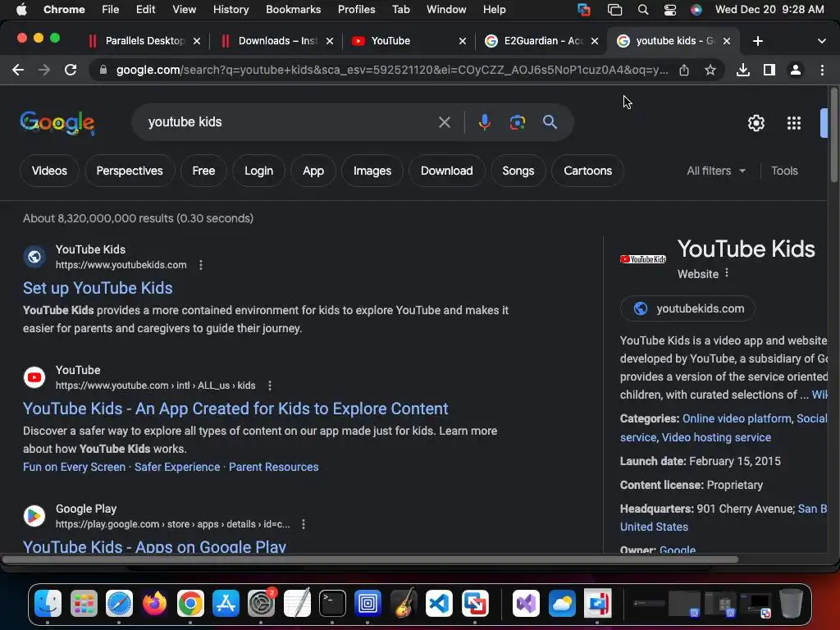Clear the Google search box
This screenshot has width=840, height=630.
pos(444,123)
